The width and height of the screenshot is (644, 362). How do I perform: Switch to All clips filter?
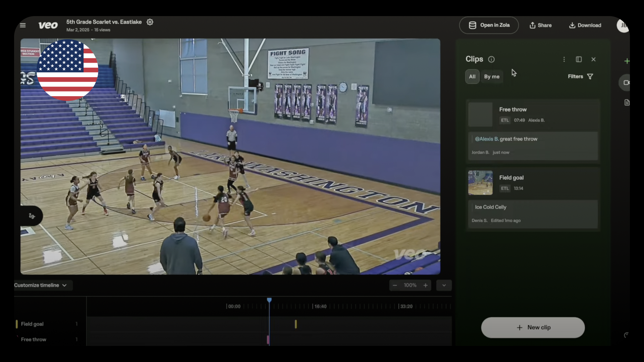click(x=472, y=77)
